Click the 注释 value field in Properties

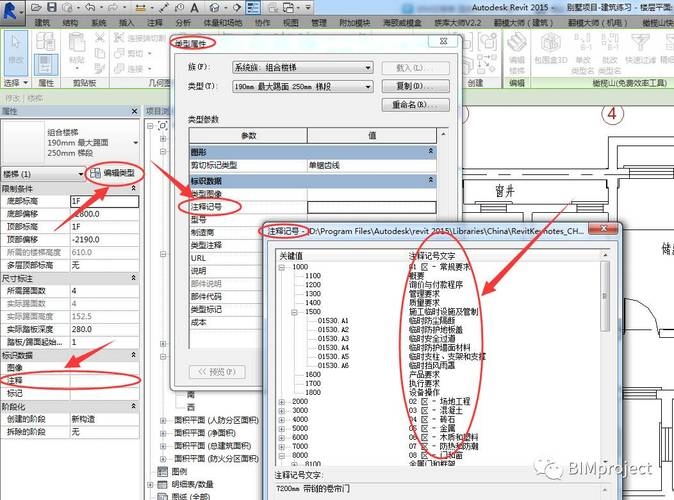coord(104,380)
